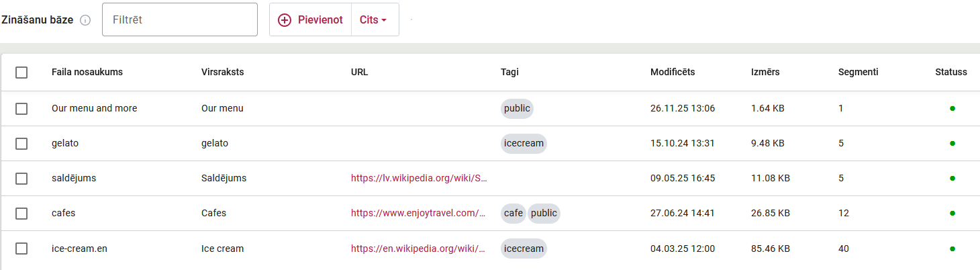
Task: Check the box for Our menu and more
Action: click(x=21, y=109)
